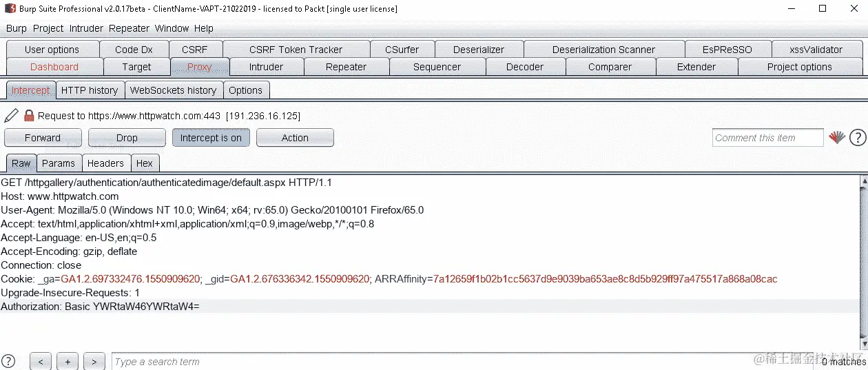Open the Help menu
868x370 pixels.
[x=204, y=28]
